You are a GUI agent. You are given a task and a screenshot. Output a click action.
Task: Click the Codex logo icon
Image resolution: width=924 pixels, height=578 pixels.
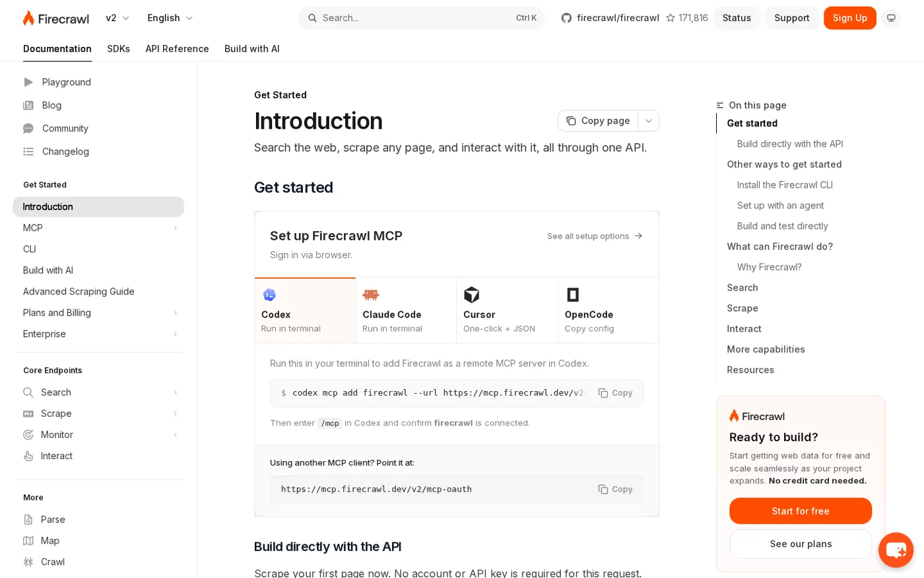click(269, 295)
